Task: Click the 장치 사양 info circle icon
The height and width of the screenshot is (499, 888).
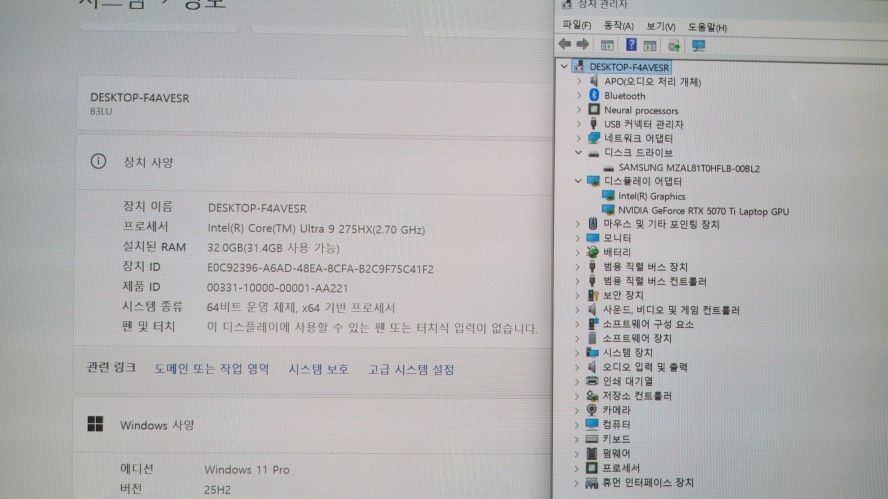Action: point(98,161)
